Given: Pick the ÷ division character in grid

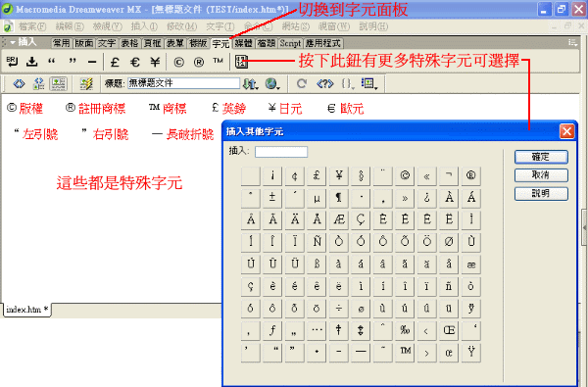Looking at the screenshot, I should (339, 309).
